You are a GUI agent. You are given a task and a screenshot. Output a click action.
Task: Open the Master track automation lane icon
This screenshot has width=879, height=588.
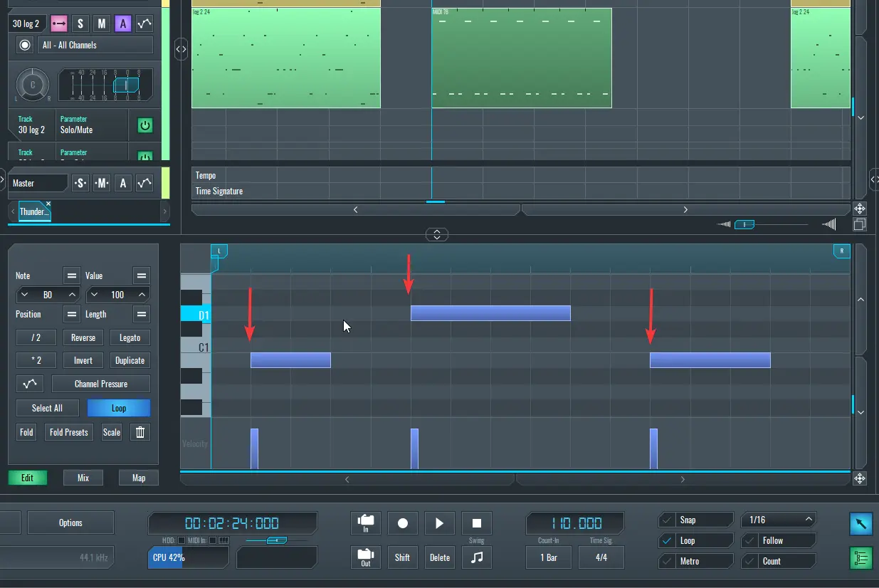[x=144, y=183]
